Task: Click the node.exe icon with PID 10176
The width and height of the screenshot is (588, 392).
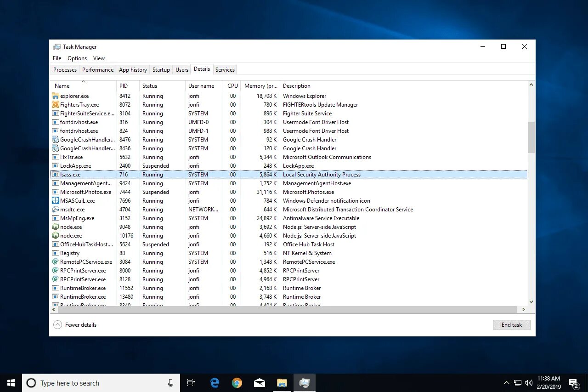Action: click(x=56, y=236)
